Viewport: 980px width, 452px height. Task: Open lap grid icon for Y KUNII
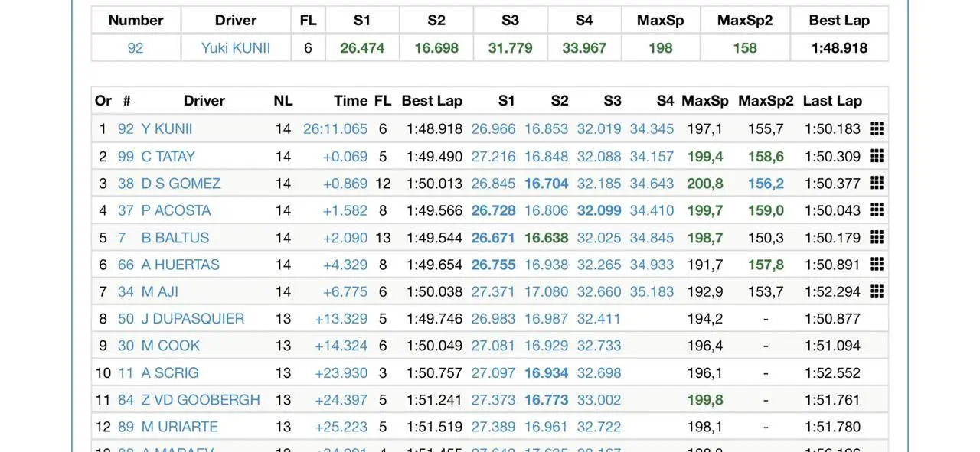tap(877, 128)
